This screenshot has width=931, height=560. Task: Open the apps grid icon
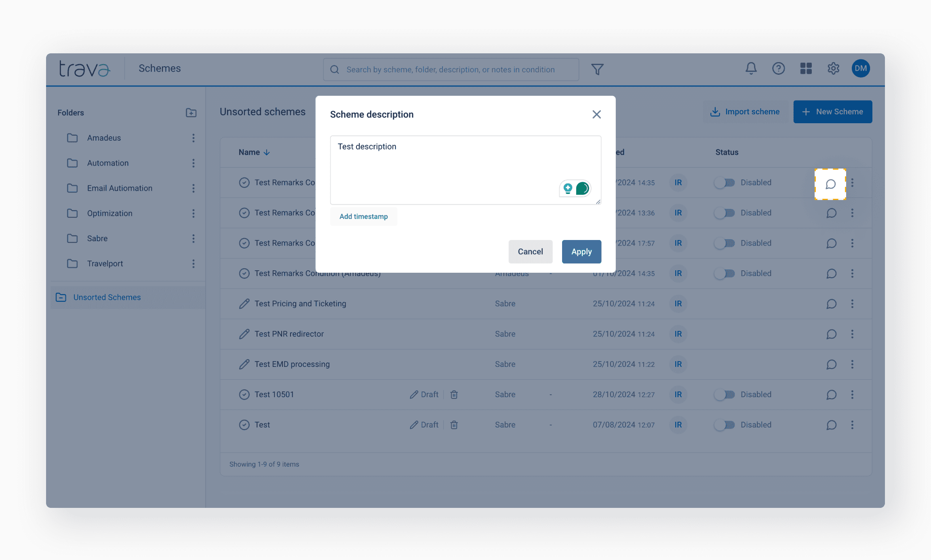coord(806,68)
